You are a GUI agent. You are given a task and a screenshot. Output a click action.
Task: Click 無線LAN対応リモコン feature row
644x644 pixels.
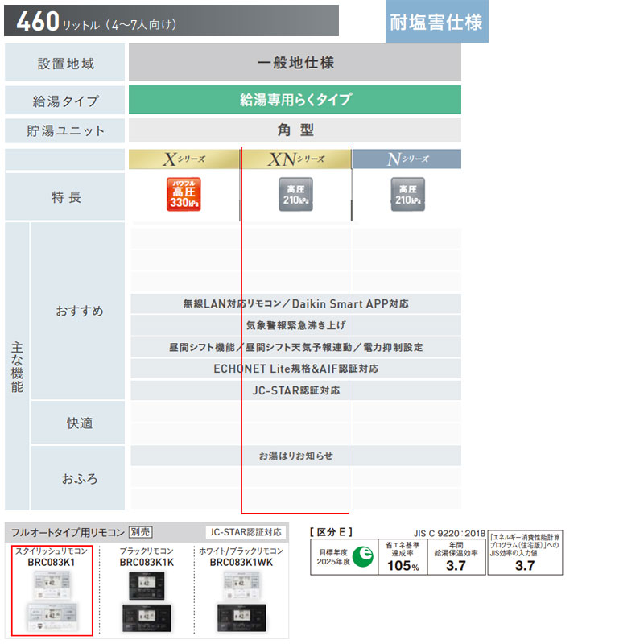pos(295,304)
